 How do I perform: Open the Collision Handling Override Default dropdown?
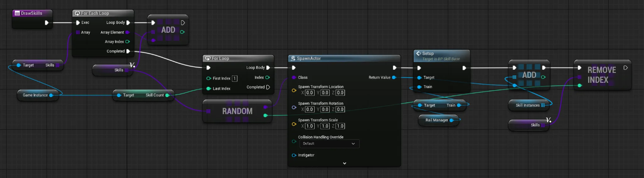[329, 144]
